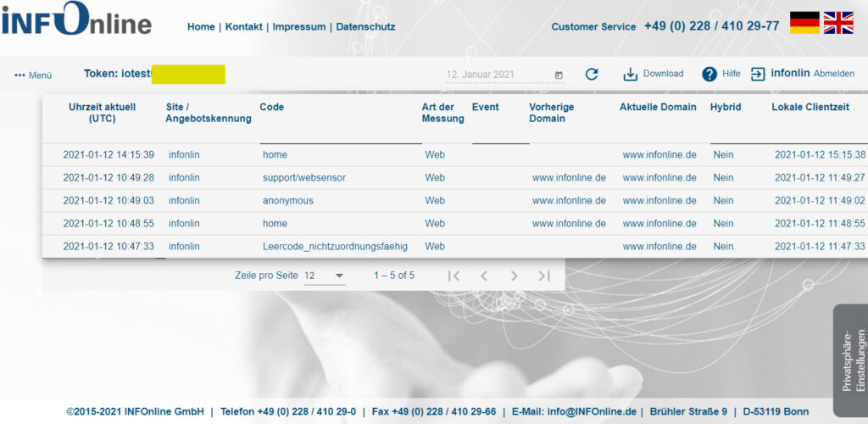Click Abmelden to log out
The image size is (868, 424).
834,74
